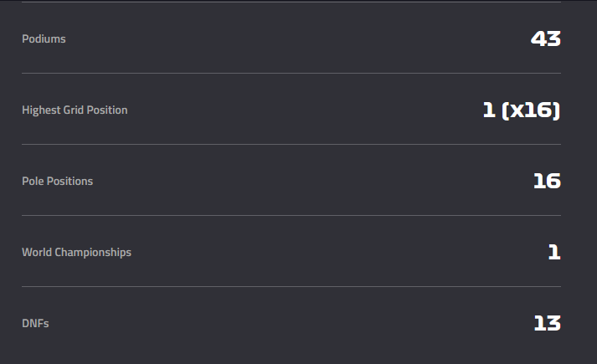Select the World Championships label
Screen dimensions: 597x364
pos(76,253)
